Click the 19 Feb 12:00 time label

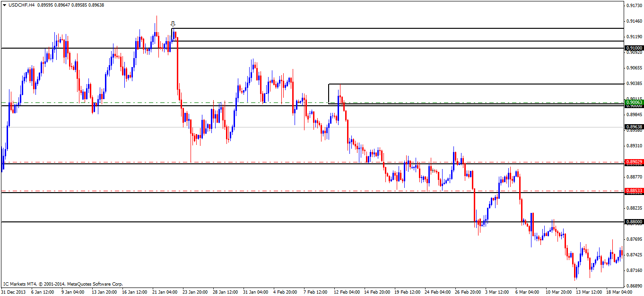tap(407, 292)
